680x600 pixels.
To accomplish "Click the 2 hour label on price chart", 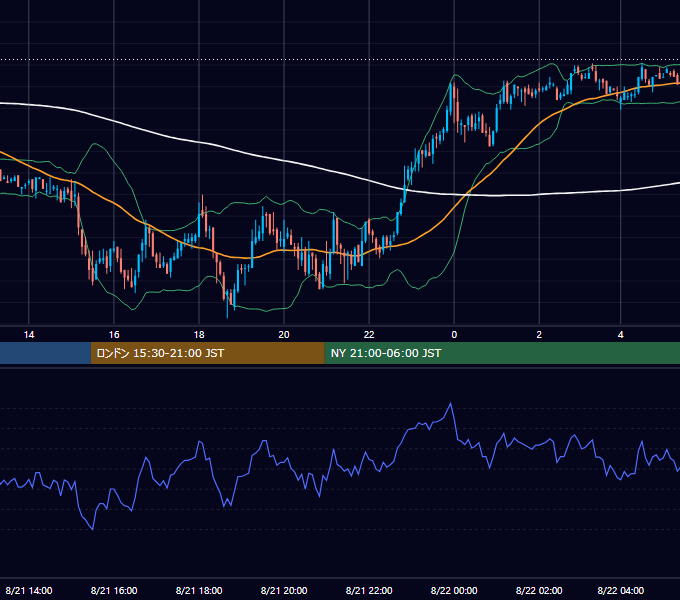I will pos(539,335).
